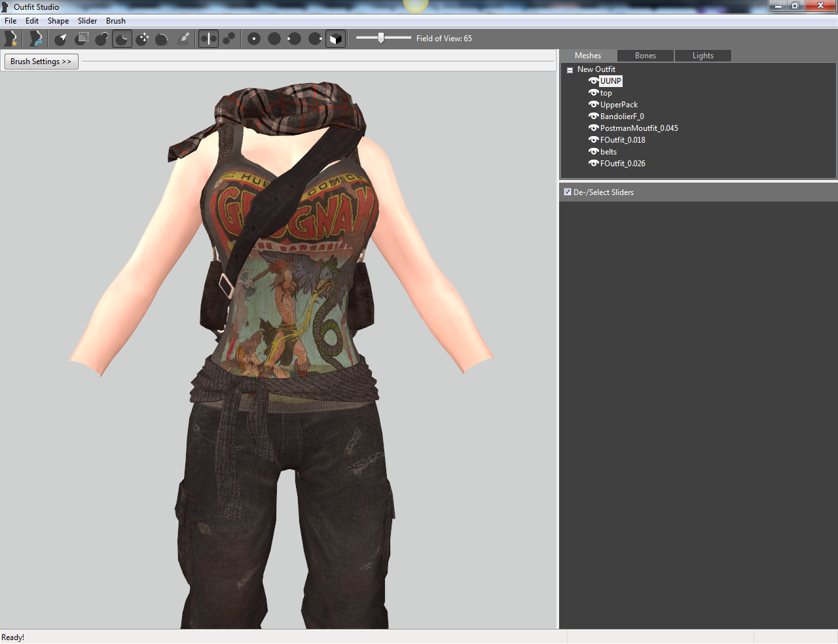
Task: Minimize the Outfit Studio window
Action: point(778,6)
